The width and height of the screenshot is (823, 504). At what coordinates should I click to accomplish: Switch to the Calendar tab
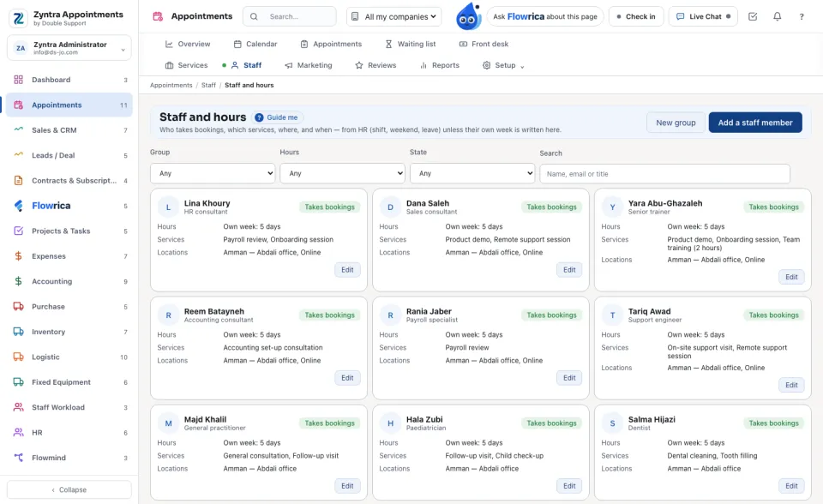pos(255,44)
